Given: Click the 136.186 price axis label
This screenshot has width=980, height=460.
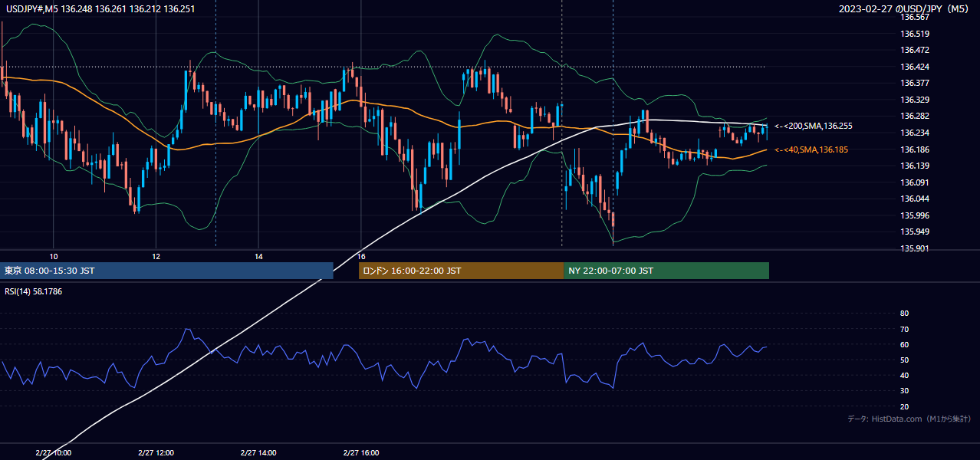Looking at the screenshot, I should click(x=914, y=149).
